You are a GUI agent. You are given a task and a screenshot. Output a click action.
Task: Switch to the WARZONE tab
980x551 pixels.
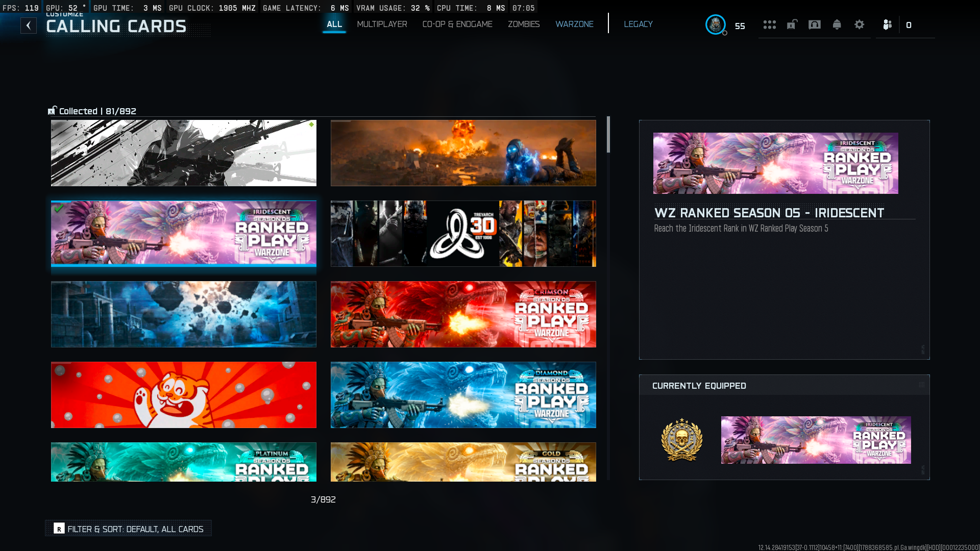(574, 24)
